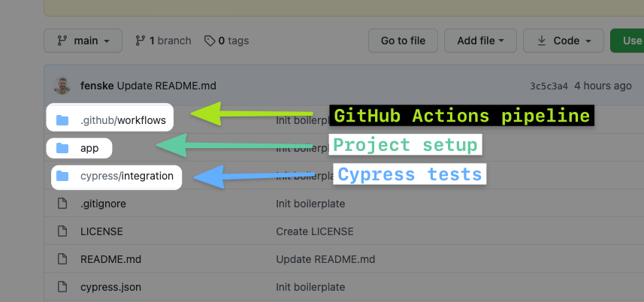
Task: Open the 0 tags link
Action: point(226,41)
